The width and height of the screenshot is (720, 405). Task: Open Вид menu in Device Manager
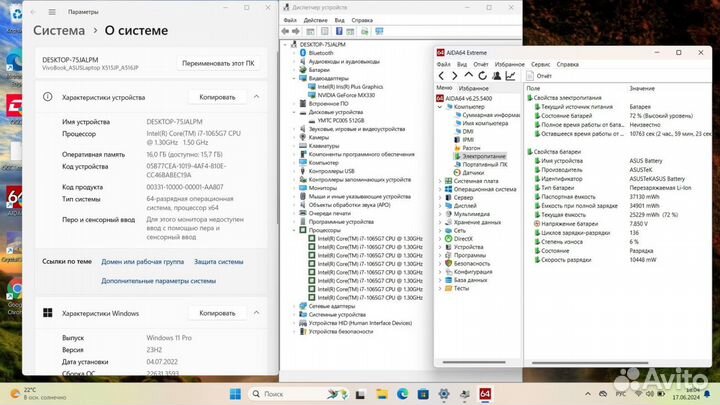click(339, 20)
